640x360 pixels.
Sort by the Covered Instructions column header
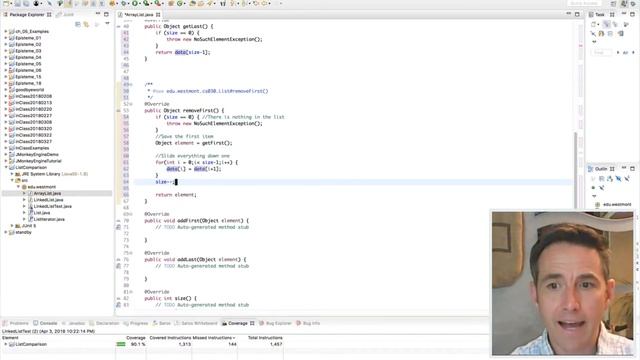170,338
